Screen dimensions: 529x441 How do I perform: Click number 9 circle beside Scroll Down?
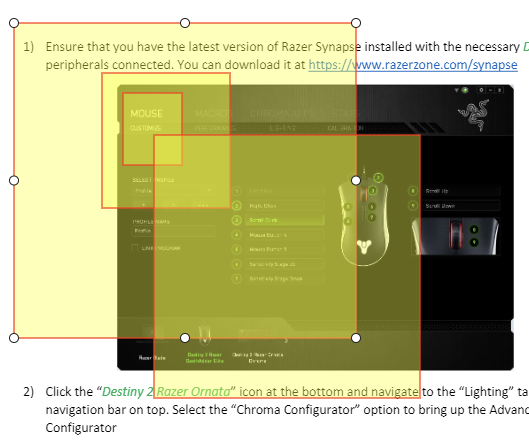pos(413,205)
